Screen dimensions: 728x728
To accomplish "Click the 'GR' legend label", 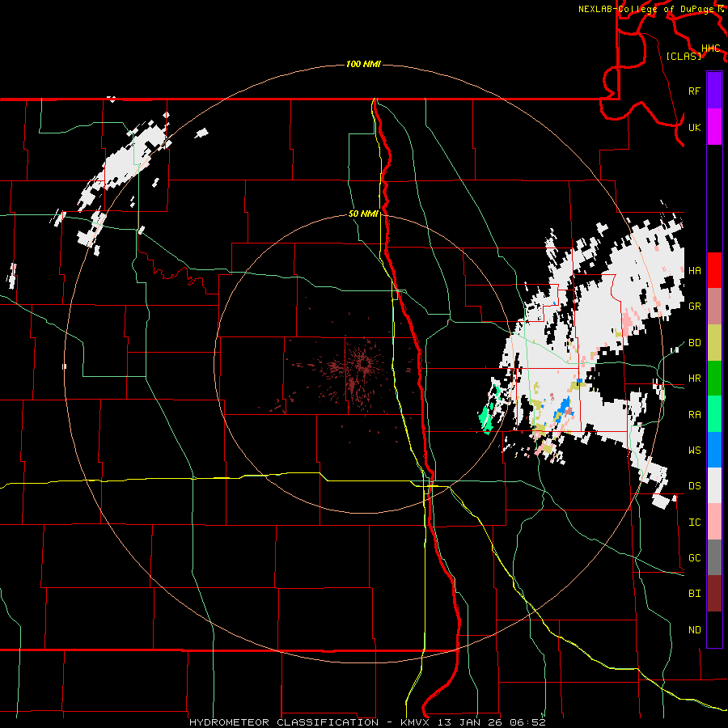I will (694, 307).
